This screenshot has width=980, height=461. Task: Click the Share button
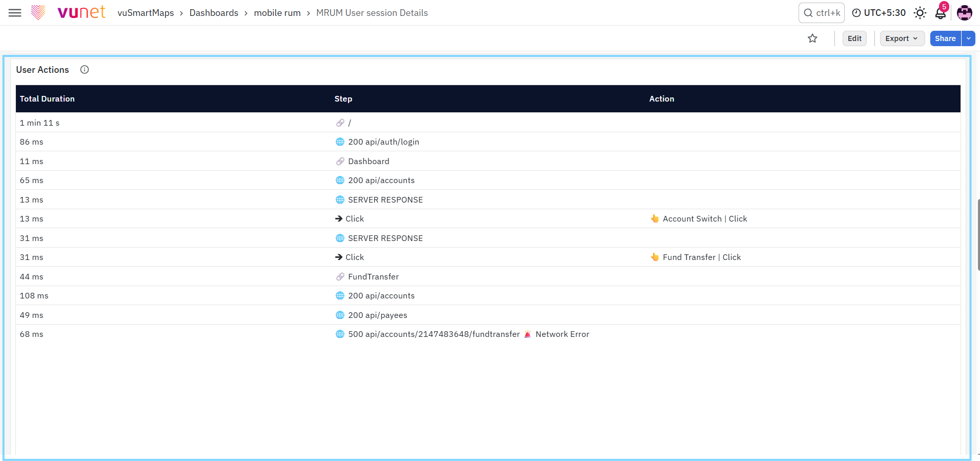[945, 38]
